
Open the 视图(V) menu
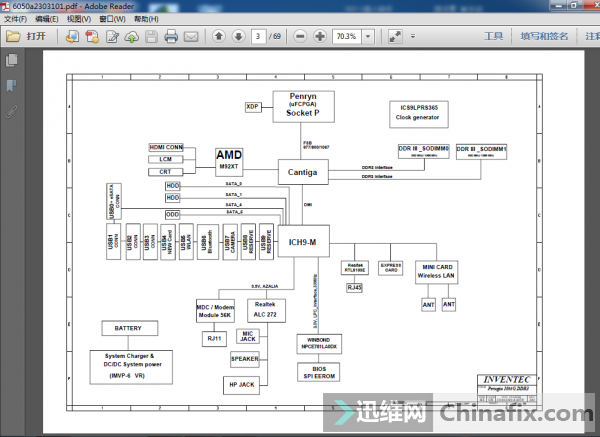click(x=79, y=19)
